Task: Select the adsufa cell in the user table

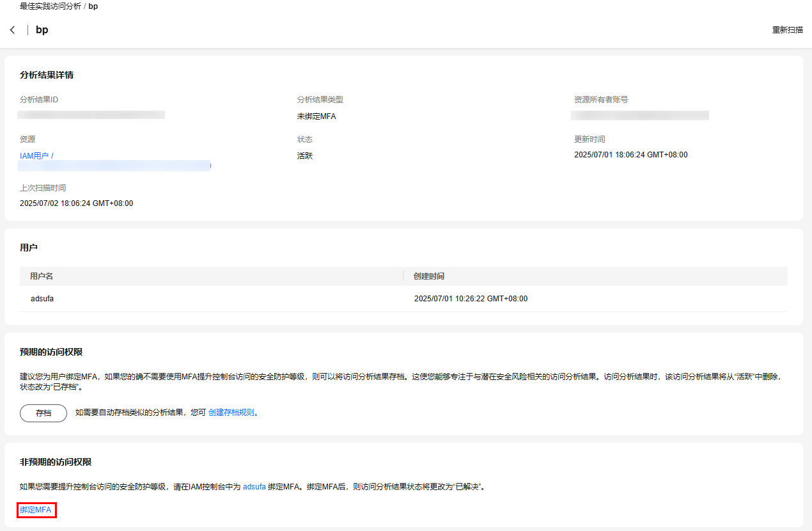Action: [42, 299]
